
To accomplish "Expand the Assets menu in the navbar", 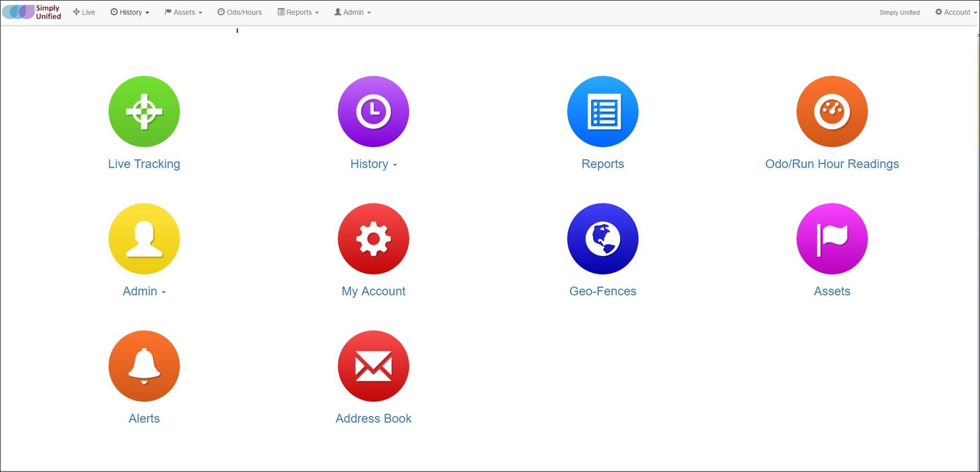I will (183, 12).
